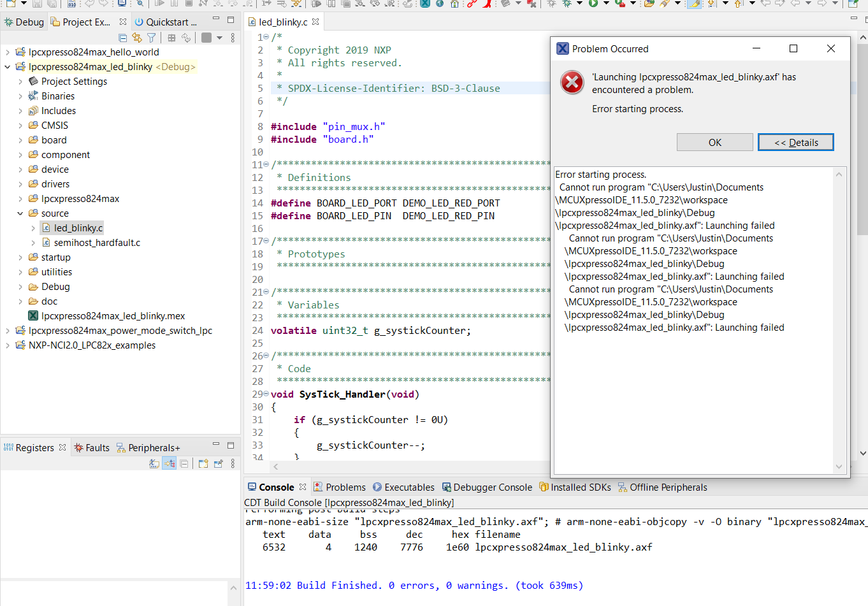Collapse all in the Registers view toolbar
The width and height of the screenshot is (868, 606).
click(x=184, y=464)
